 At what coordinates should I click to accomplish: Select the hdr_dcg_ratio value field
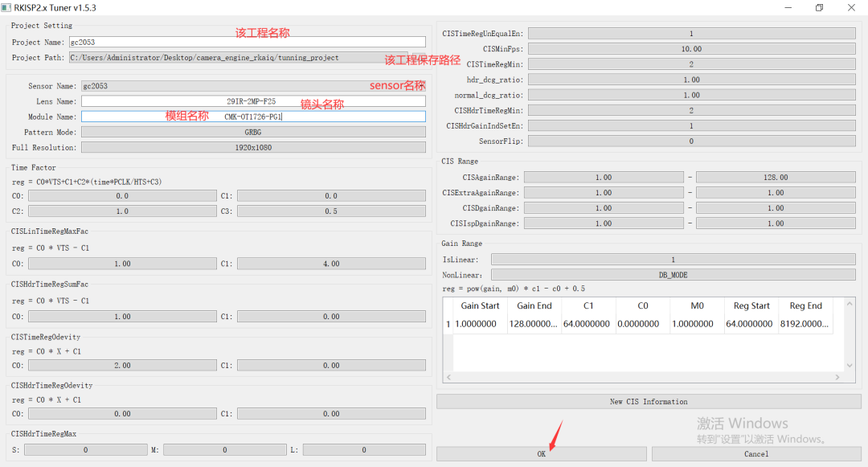691,79
